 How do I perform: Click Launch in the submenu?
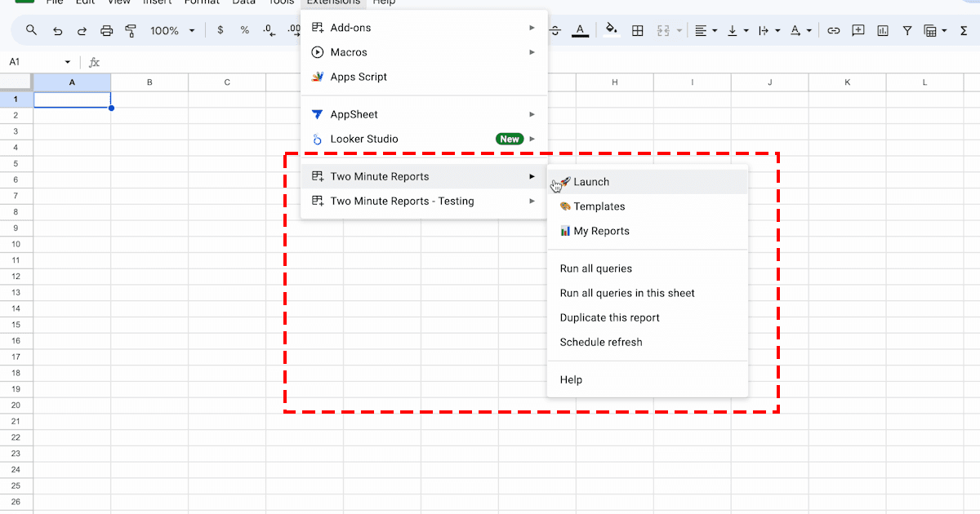648,182
